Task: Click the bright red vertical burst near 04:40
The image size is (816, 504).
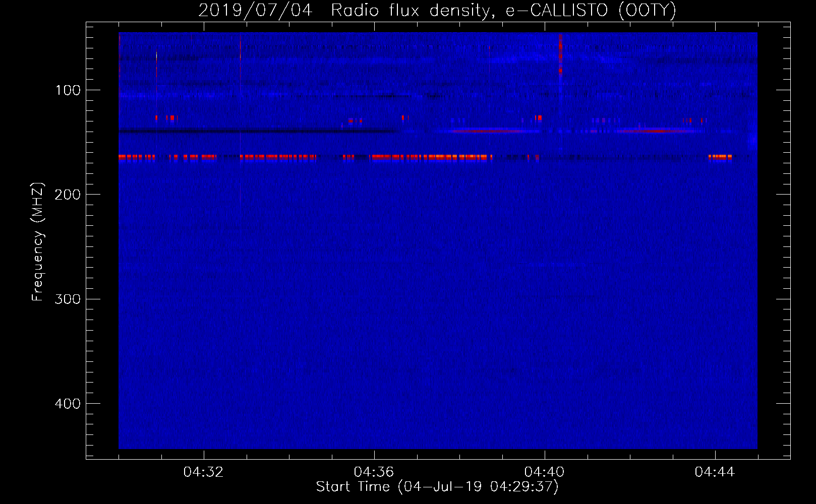Action: point(560,54)
